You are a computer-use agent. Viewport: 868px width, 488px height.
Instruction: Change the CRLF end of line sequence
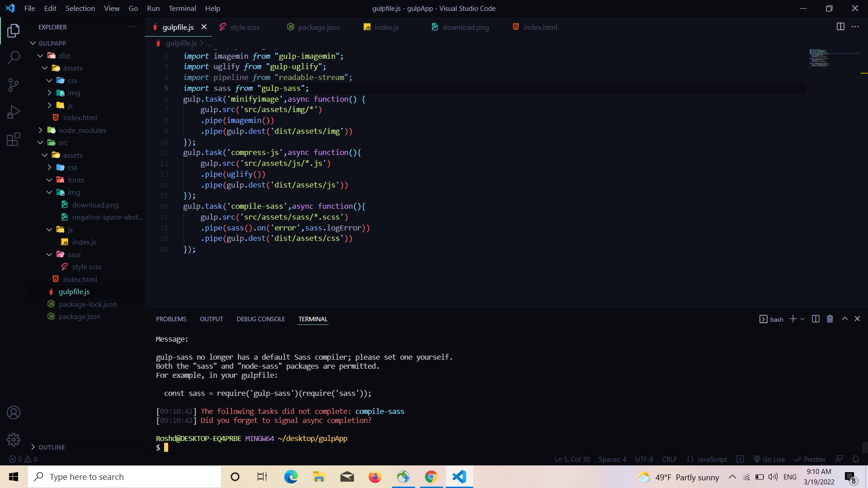pos(670,459)
